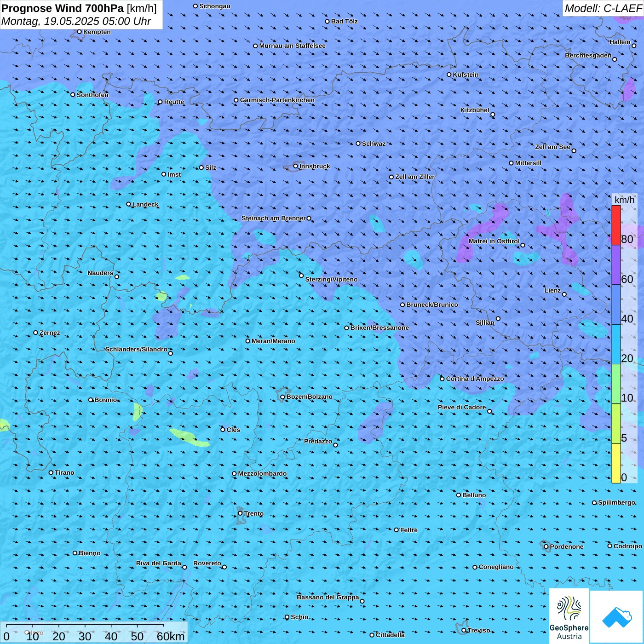Click the yellow 0–5 km/h legend swatch

click(x=616, y=463)
